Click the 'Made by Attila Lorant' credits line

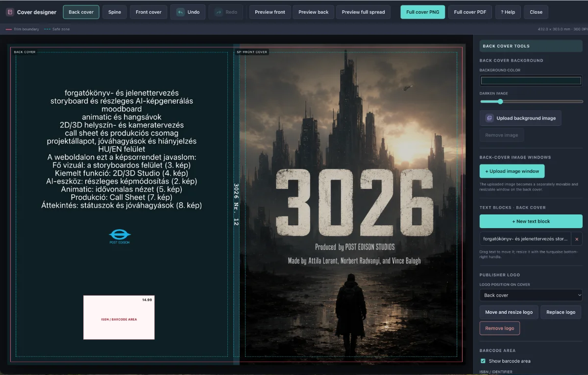(x=354, y=261)
